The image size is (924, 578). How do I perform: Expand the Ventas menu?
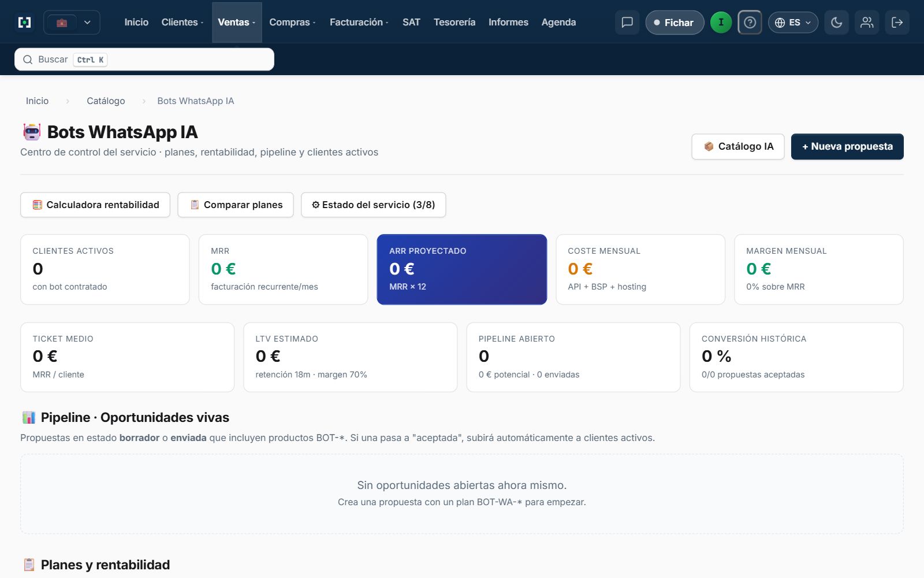coord(237,23)
